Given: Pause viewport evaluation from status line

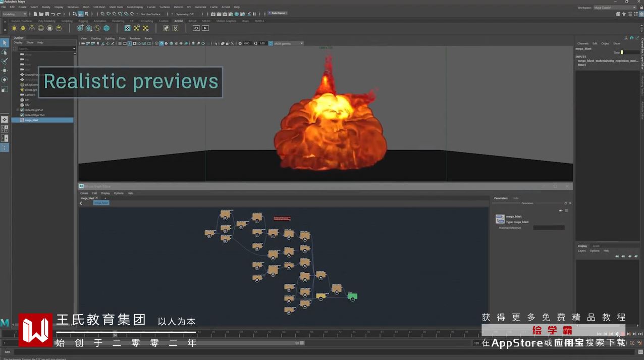Looking at the screenshot, I should coord(255,14).
